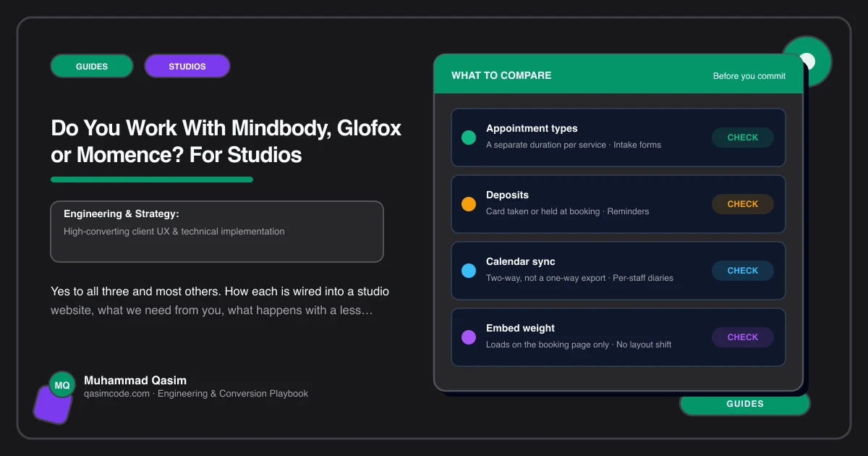The width and height of the screenshot is (868, 456).
Task: Click CHECK button for Appointment types
Action: pyautogui.click(x=743, y=138)
